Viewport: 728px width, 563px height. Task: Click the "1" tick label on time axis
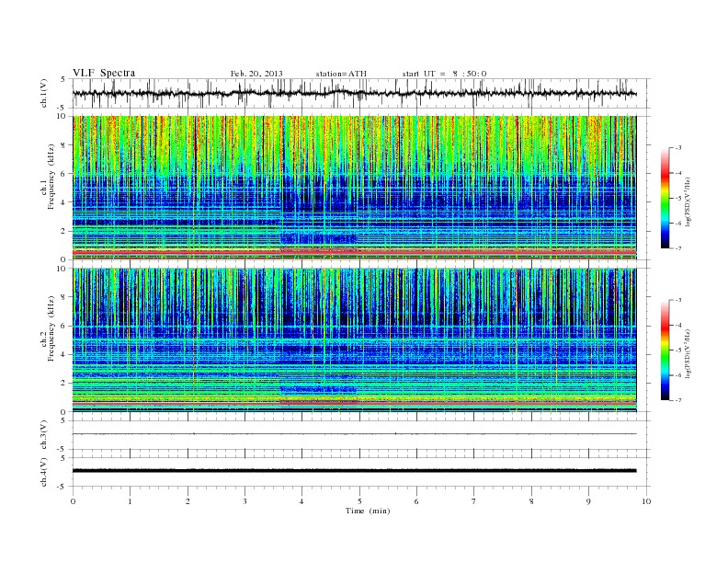click(130, 501)
